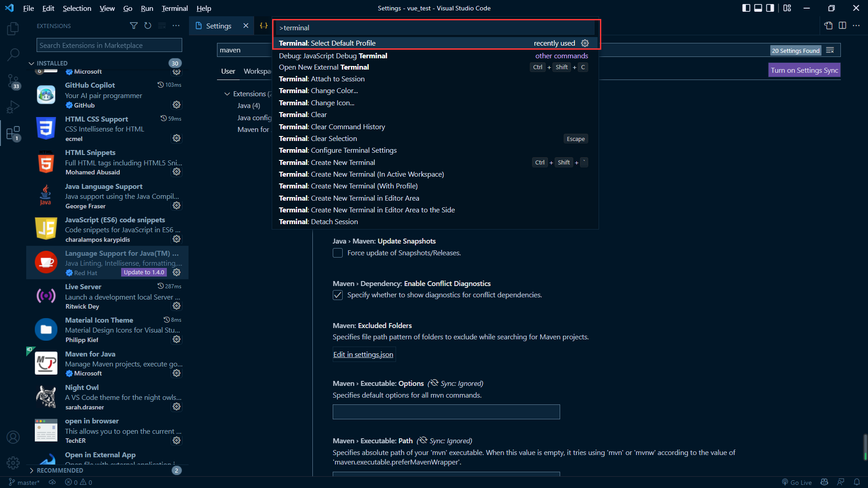Viewport: 868px width, 488px height.
Task: Open the Manage gear in activity bar
Action: tap(13, 463)
